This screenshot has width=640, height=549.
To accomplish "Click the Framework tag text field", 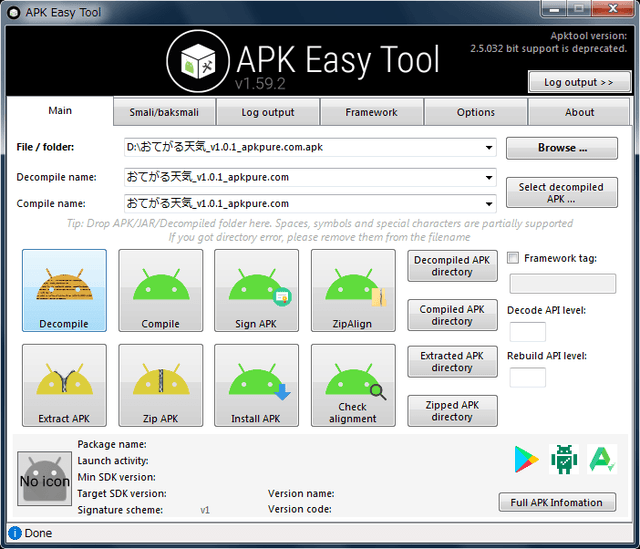I will pyautogui.click(x=563, y=284).
